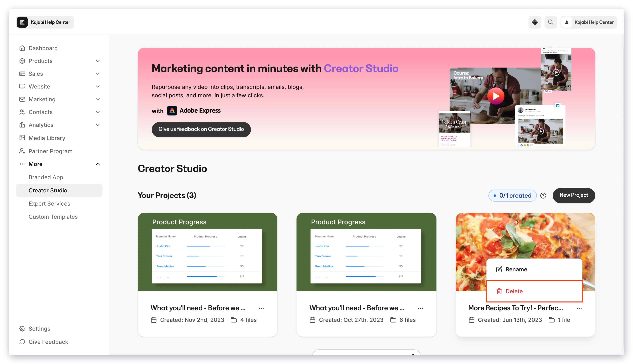Click the Products box icon

(22, 61)
